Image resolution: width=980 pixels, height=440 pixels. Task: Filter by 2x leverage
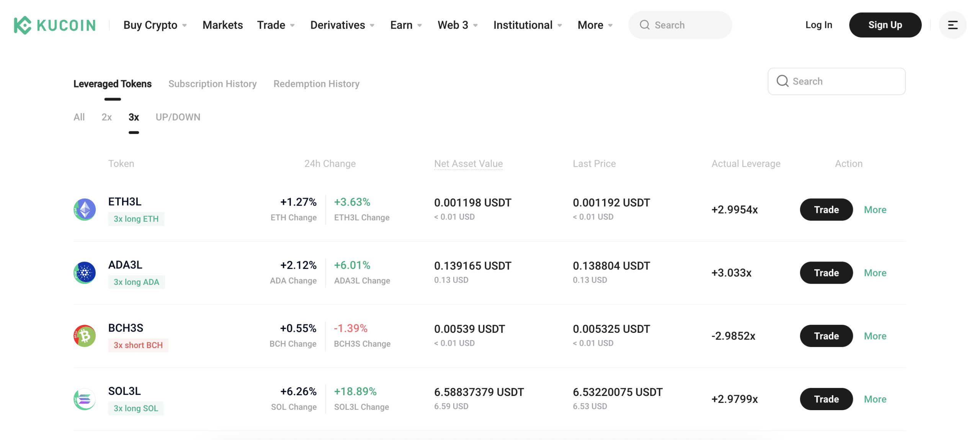106,117
